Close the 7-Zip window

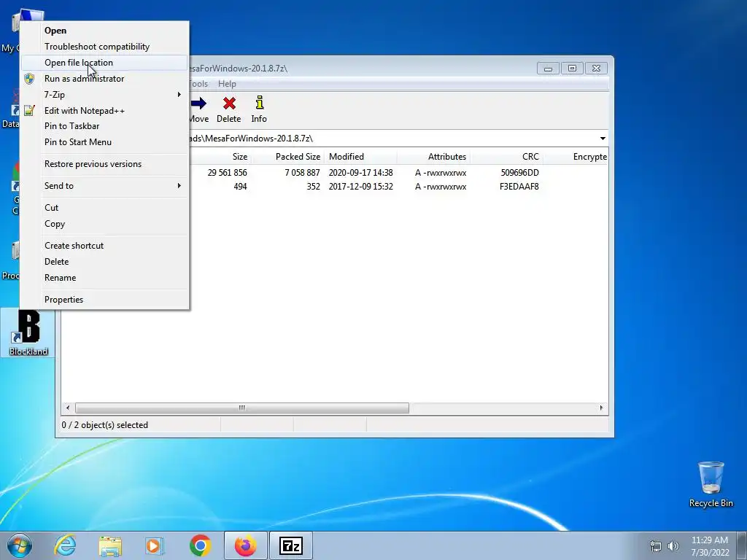click(596, 69)
